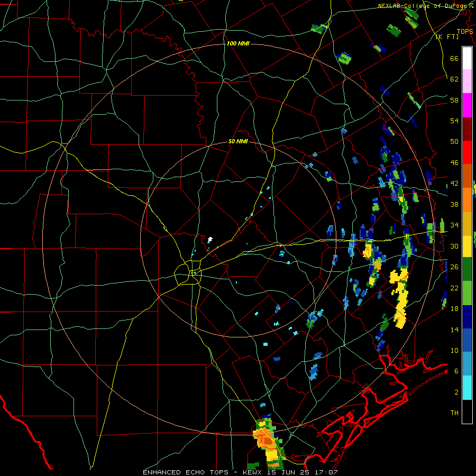The height and width of the screenshot is (476, 476).
Task: Click the white swatch in the tops legend
Action: click(x=467, y=58)
